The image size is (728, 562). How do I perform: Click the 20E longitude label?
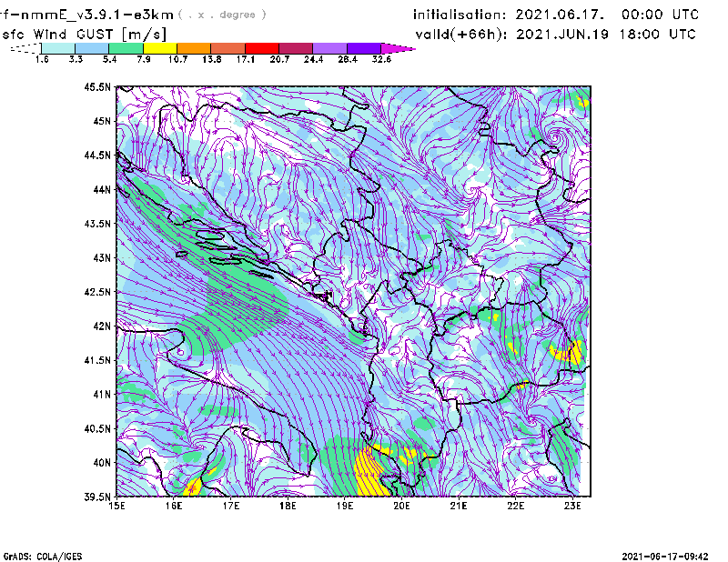pos(401,506)
